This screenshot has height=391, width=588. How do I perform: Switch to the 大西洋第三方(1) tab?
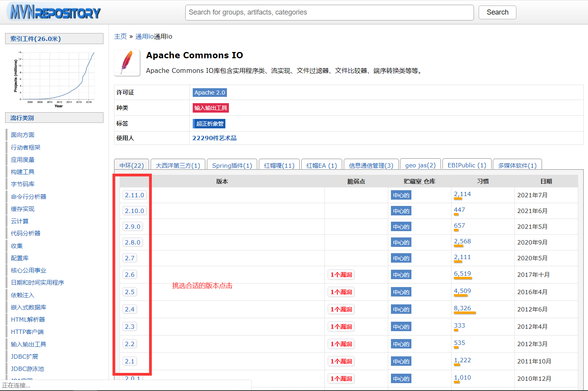(178, 165)
